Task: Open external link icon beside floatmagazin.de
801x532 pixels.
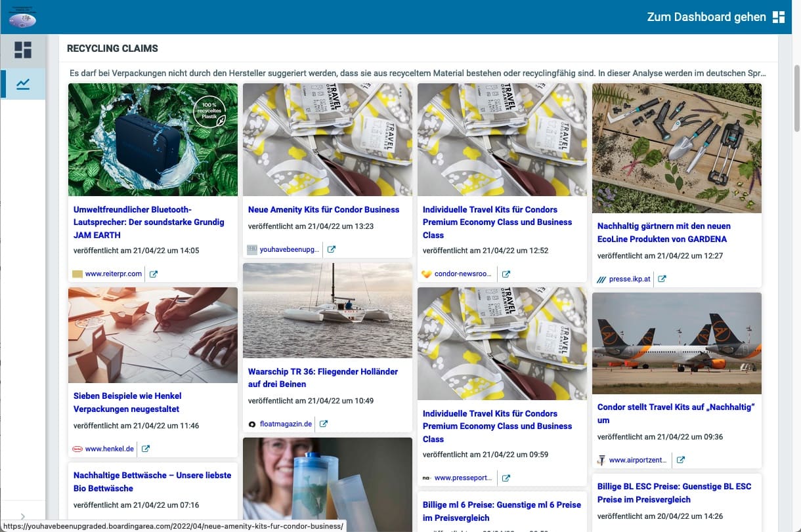Action: click(x=324, y=424)
